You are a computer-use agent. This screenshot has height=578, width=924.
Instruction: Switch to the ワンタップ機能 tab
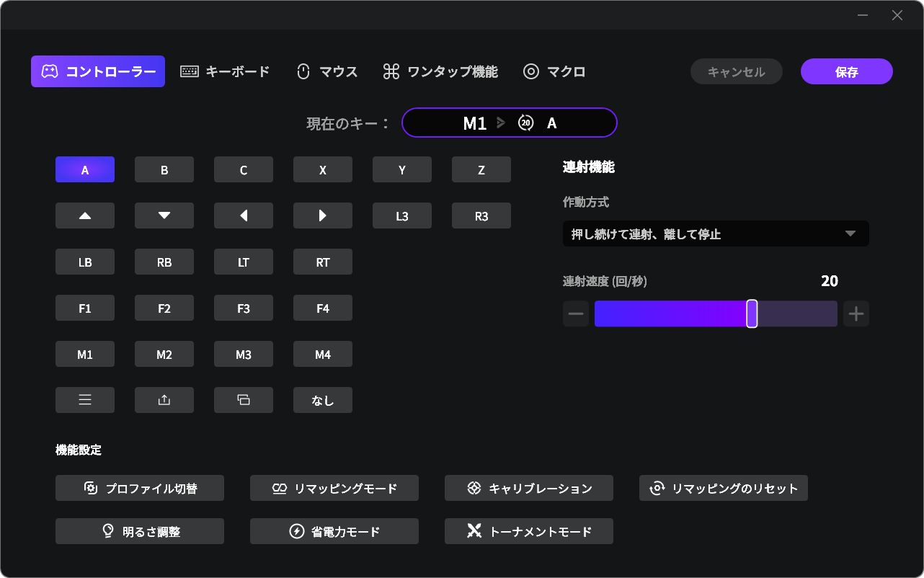click(x=440, y=71)
